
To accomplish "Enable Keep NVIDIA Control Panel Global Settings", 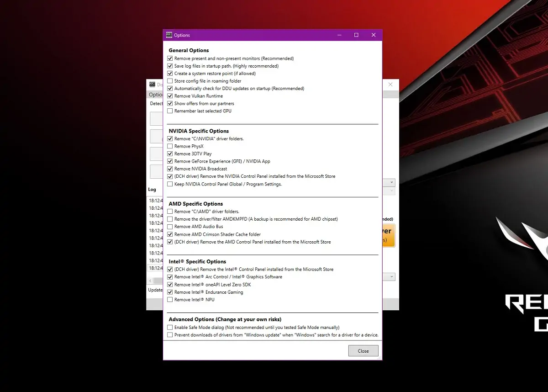I will [x=170, y=184].
